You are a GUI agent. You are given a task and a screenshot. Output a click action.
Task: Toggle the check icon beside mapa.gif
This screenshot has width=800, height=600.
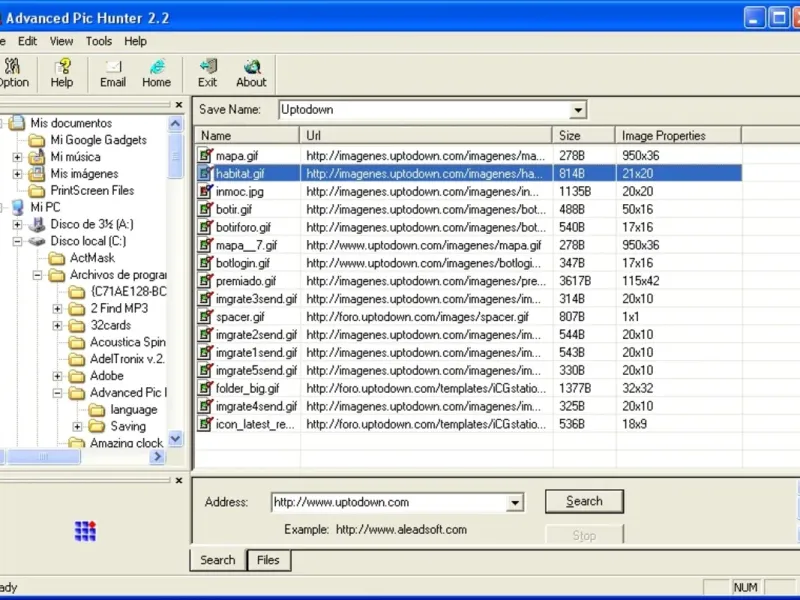pyautogui.click(x=206, y=156)
